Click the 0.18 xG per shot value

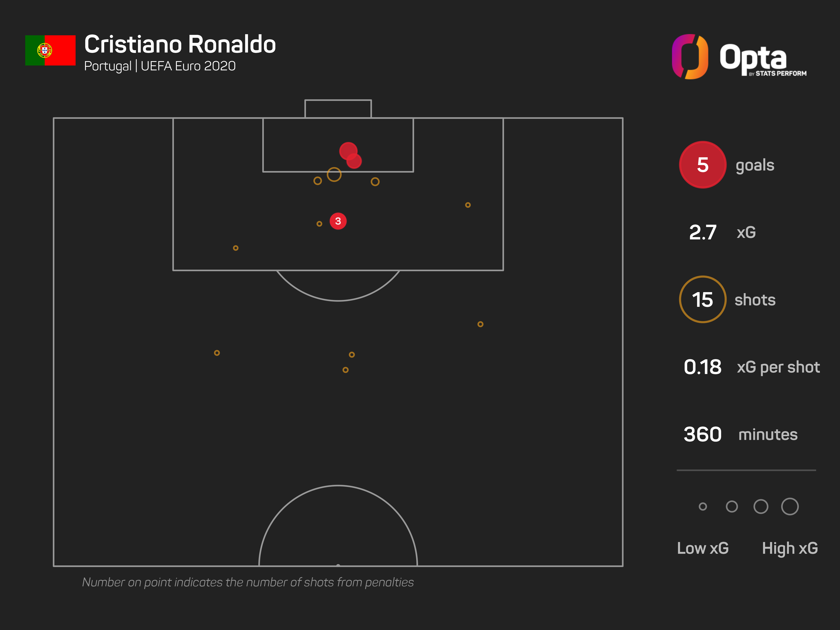702,367
